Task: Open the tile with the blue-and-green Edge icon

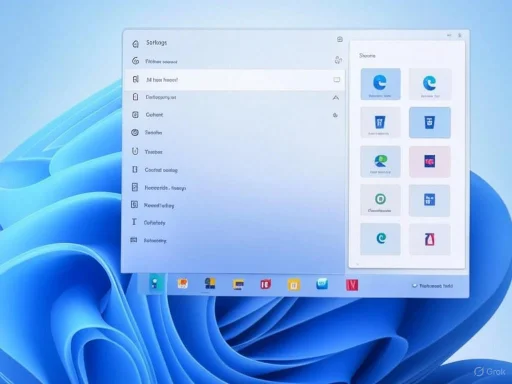Action: click(380, 161)
